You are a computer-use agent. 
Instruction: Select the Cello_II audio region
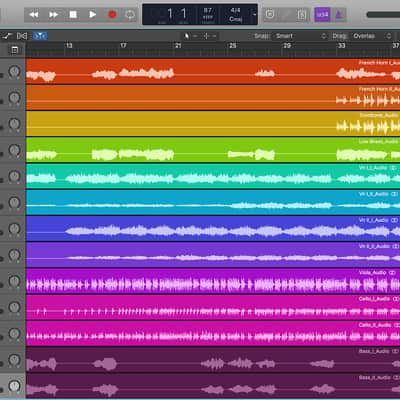(213, 334)
